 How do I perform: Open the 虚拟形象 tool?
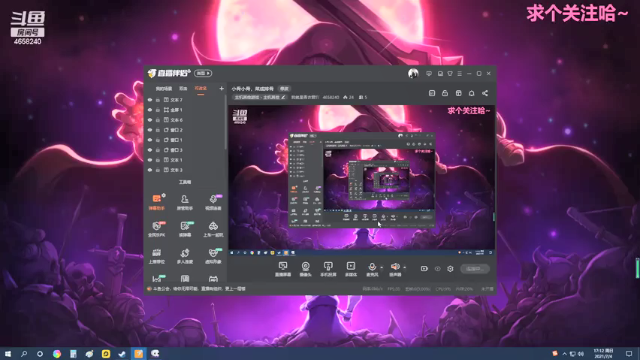click(x=213, y=256)
